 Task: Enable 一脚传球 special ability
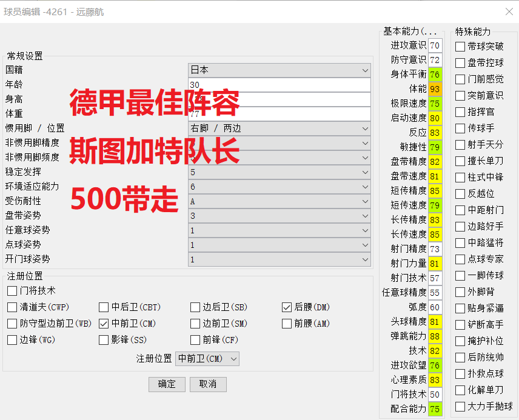[x=460, y=276]
